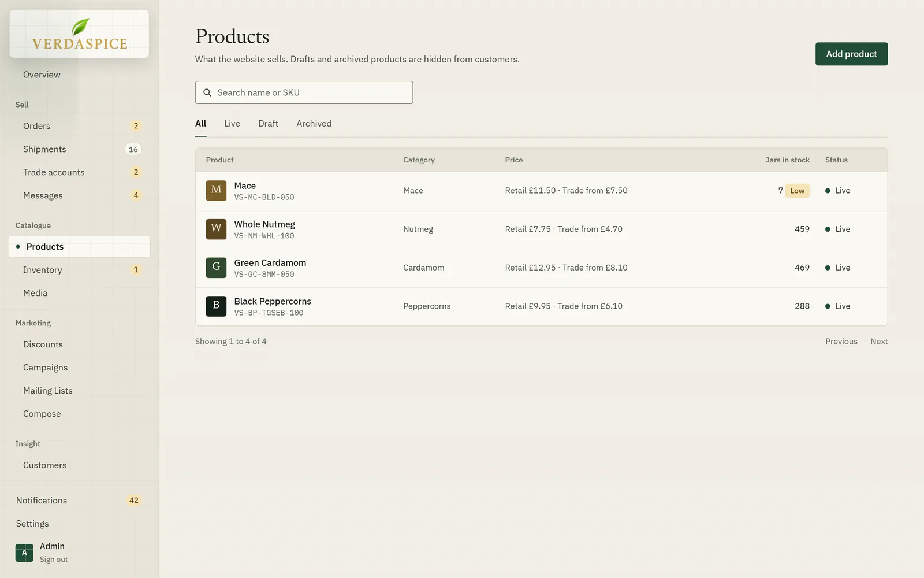This screenshot has width=924, height=578.
Task: Switch to the Live tab
Action: [232, 124]
